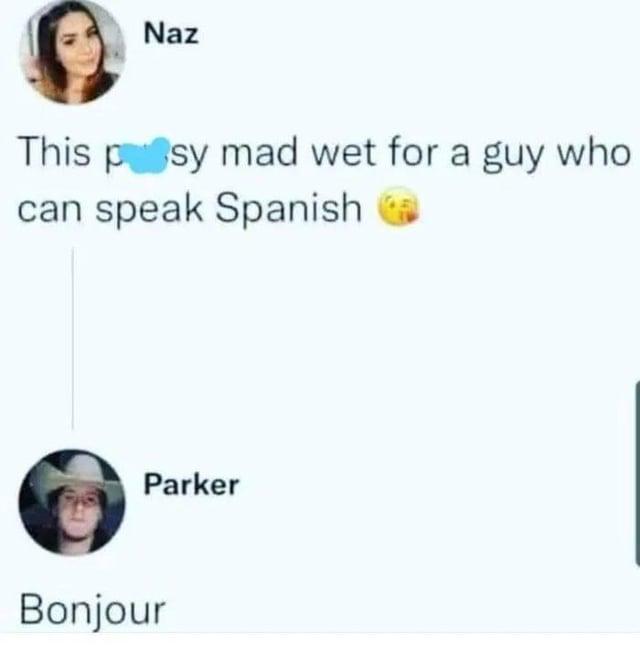
Task: Click the divider line below Bonjour
Action: [x=320, y=633]
